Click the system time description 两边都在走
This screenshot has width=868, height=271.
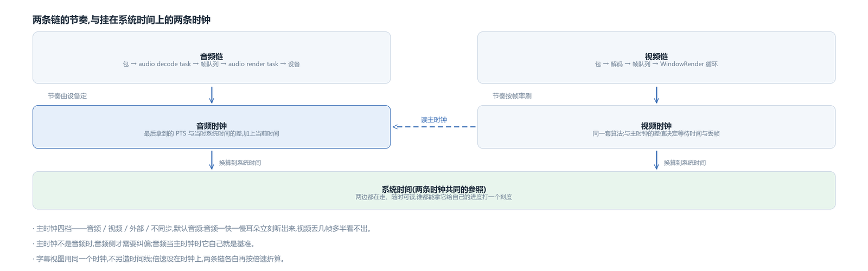tap(434, 197)
